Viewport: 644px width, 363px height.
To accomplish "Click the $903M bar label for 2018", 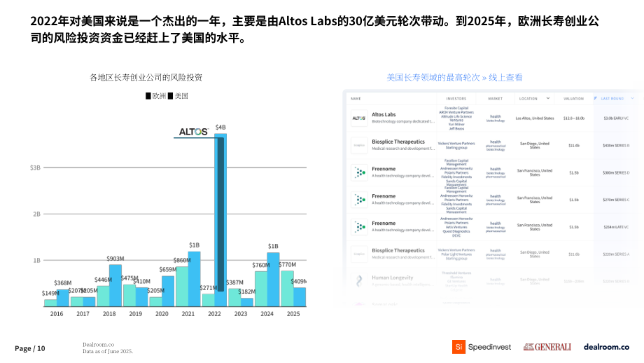I will 115,259.
